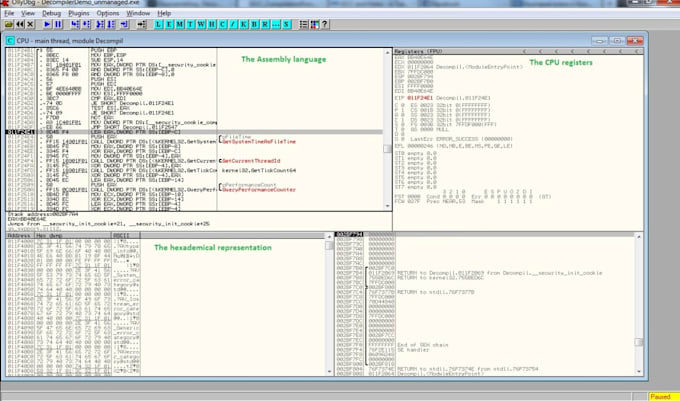Show Breakpoints with the B toolbar button

[255, 24]
